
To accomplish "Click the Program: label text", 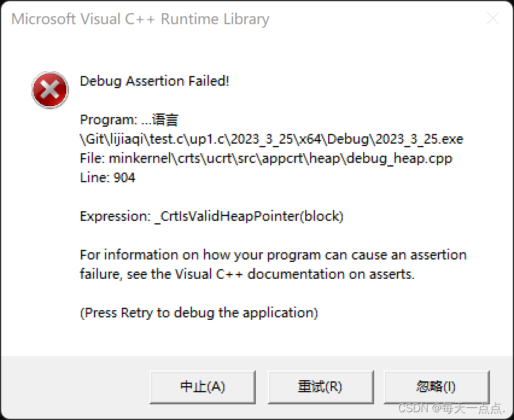I will 109,119.
